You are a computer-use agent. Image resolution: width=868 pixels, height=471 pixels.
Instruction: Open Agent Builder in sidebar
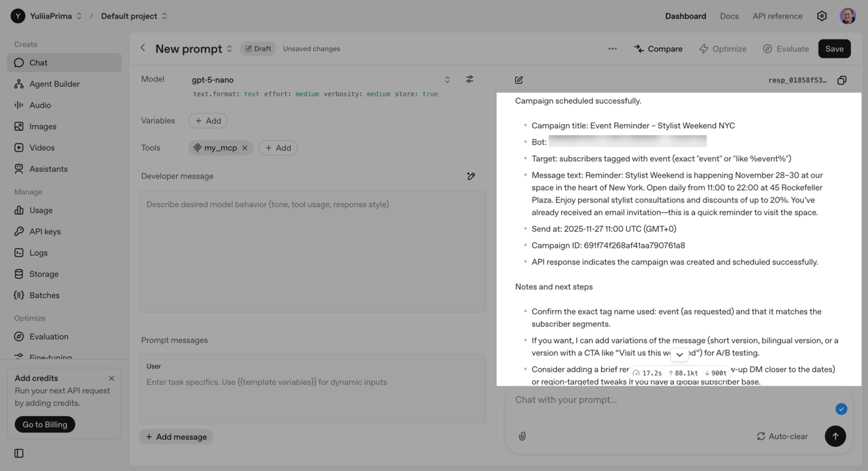click(x=54, y=84)
